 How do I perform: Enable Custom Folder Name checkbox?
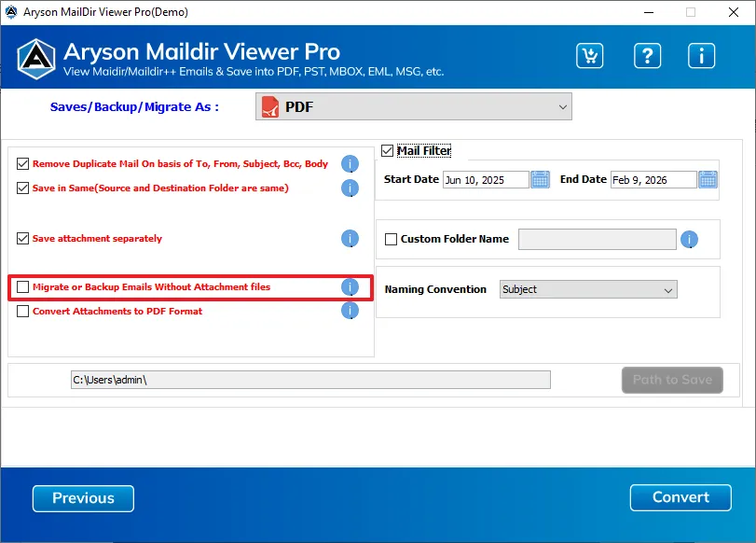(x=391, y=239)
